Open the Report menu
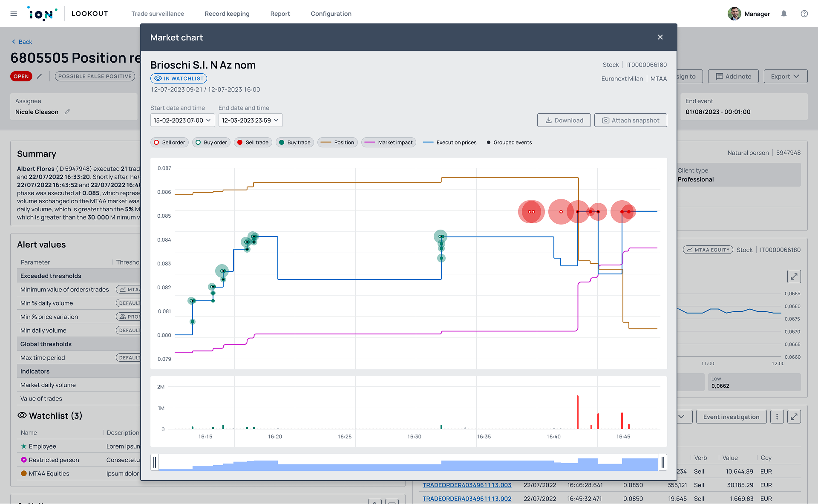Screen dimensions: 818x504 click(x=280, y=14)
